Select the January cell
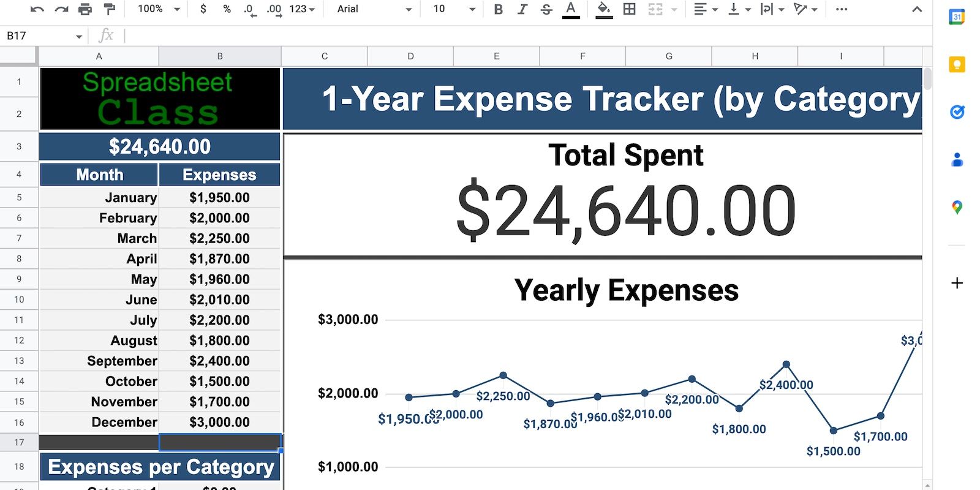 [x=99, y=197]
